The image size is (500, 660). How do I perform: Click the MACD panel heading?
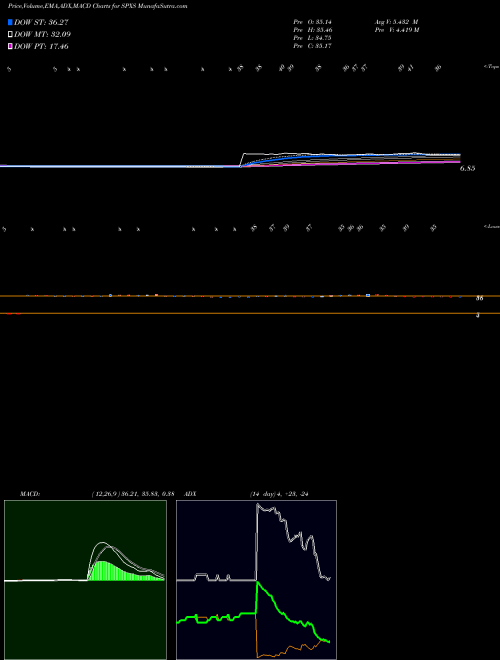pos(30,494)
